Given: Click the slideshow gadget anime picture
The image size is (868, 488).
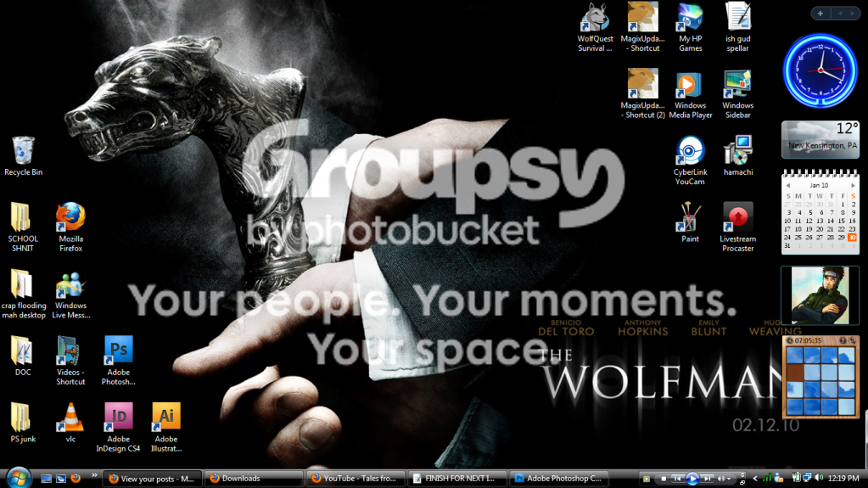Looking at the screenshot, I should [x=820, y=295].
